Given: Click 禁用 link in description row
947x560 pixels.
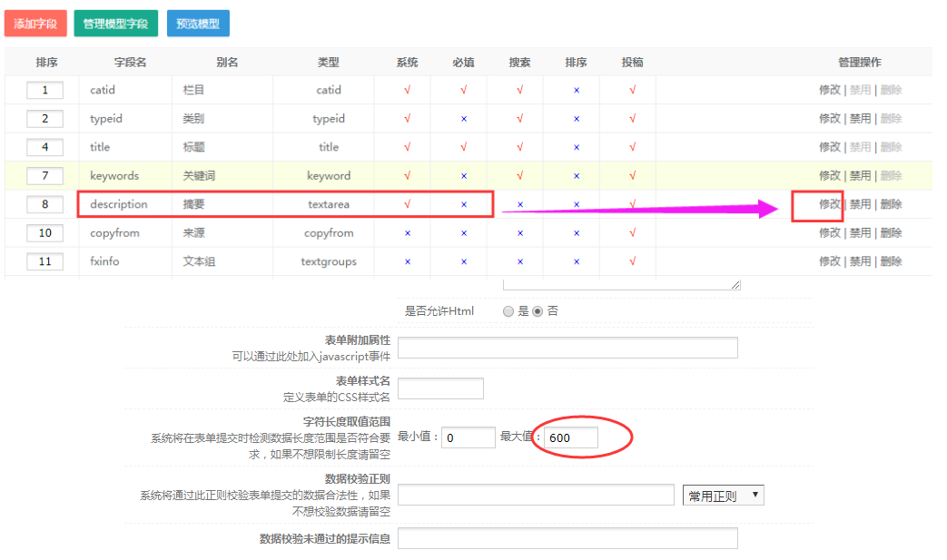Looking at the screenshot, I should [861, 204].
